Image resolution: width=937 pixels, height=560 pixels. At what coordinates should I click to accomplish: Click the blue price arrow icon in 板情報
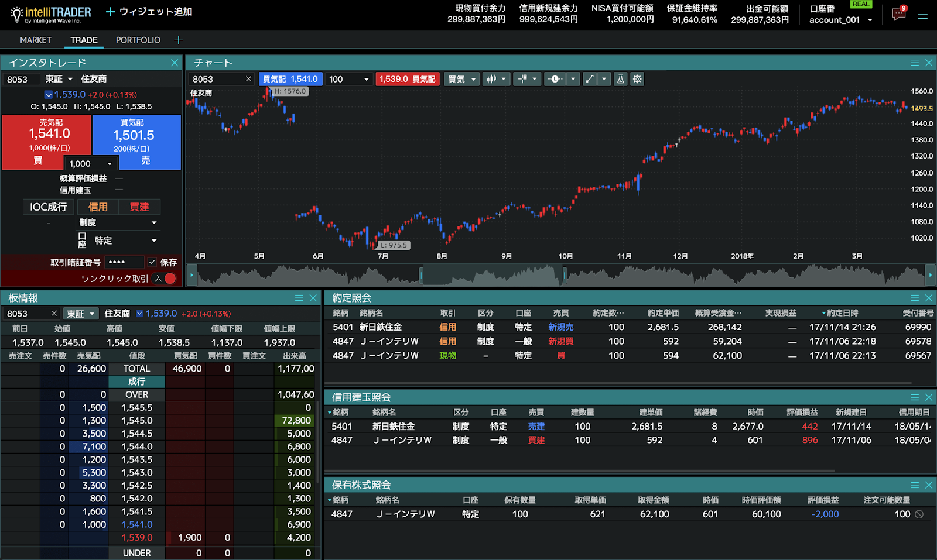(x=139, y=314)
